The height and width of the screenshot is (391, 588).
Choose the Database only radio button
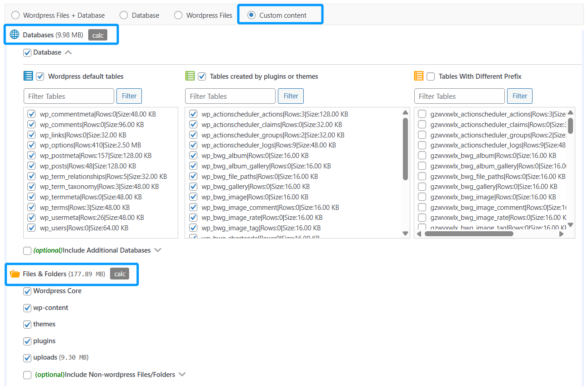tap(124, 15)
